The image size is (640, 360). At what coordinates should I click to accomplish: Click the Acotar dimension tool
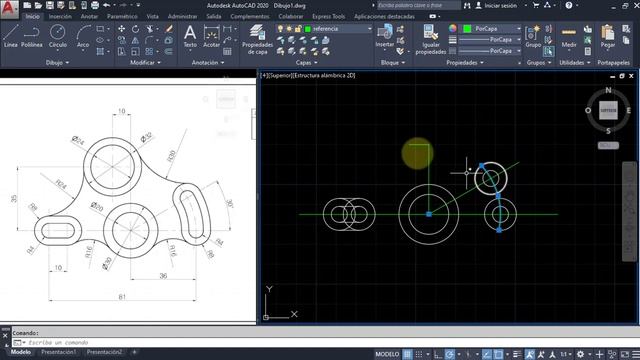coord(211,36)
